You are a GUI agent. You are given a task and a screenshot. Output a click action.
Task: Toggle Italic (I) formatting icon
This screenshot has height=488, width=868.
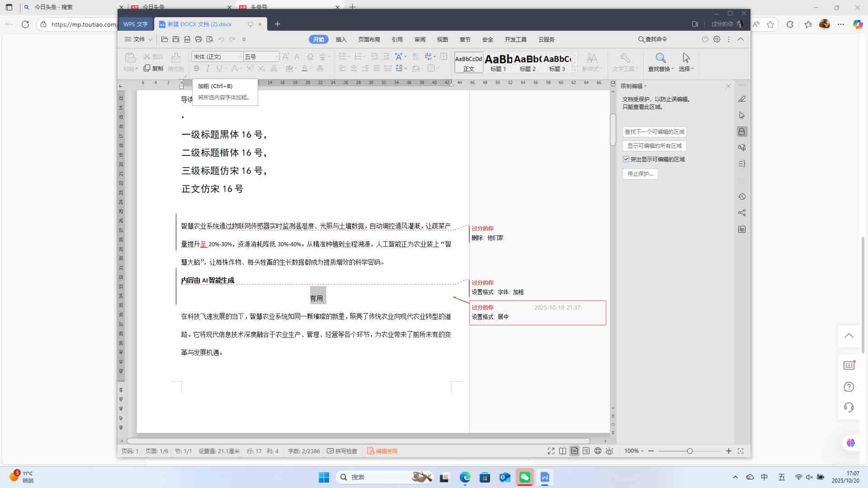pyautogui.click(x=208, y=68)
